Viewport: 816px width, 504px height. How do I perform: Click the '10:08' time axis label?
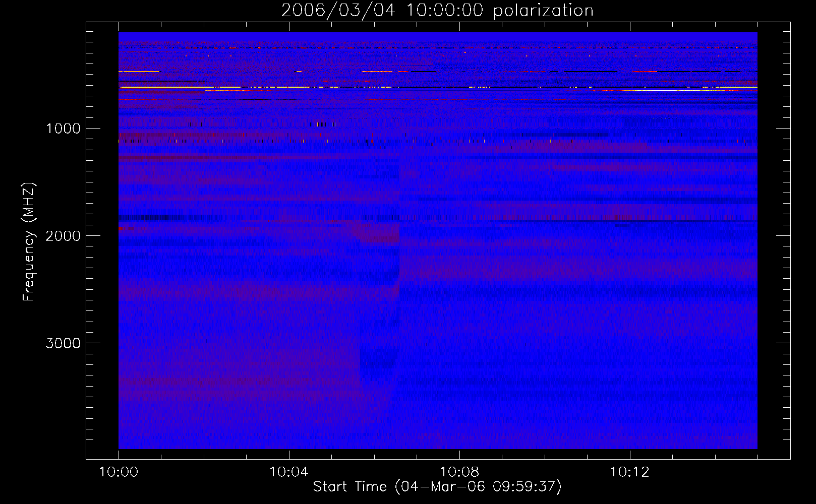point(459,472)
